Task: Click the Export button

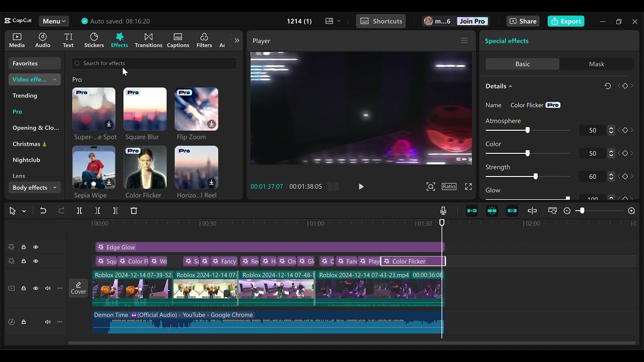Action: [x=566, y=21]
